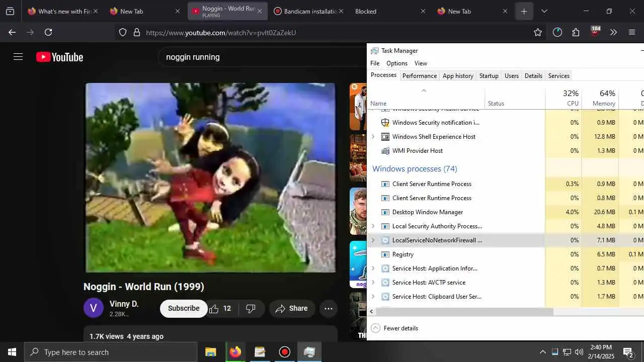Click the Task Manager taskbar icon
The height and width of the screenshot is (362, 644).
coord(309,352)
